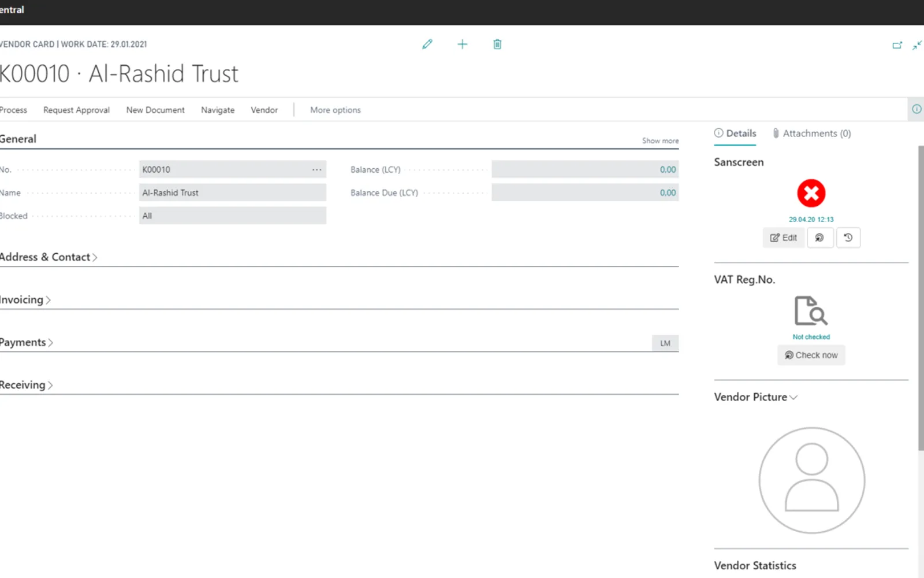924x578 pixels.
Task: Open the Navigate menu
Action: [218, 110]
